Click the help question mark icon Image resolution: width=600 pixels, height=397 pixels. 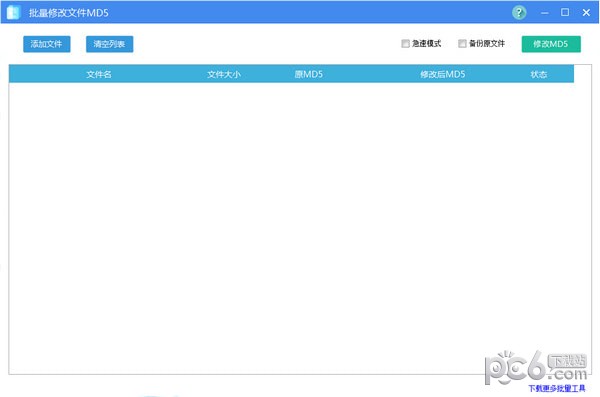[519, 13]
